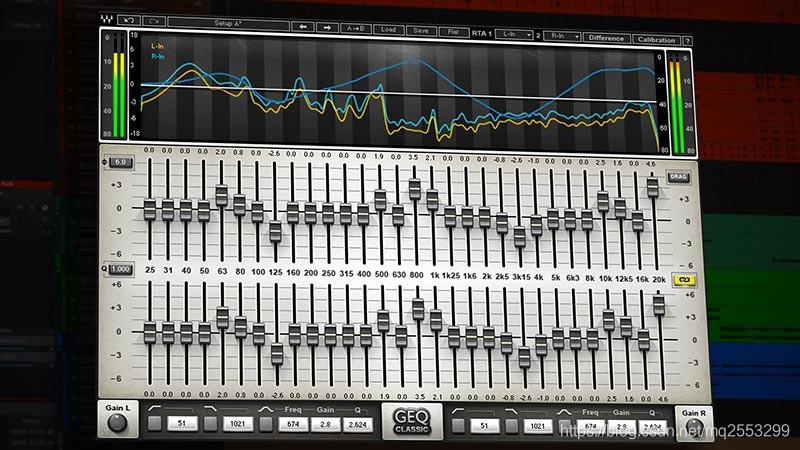The width and height of the screenshot is (800, 450).
Task: Click the Calibration button
Action: pos(656,39)
